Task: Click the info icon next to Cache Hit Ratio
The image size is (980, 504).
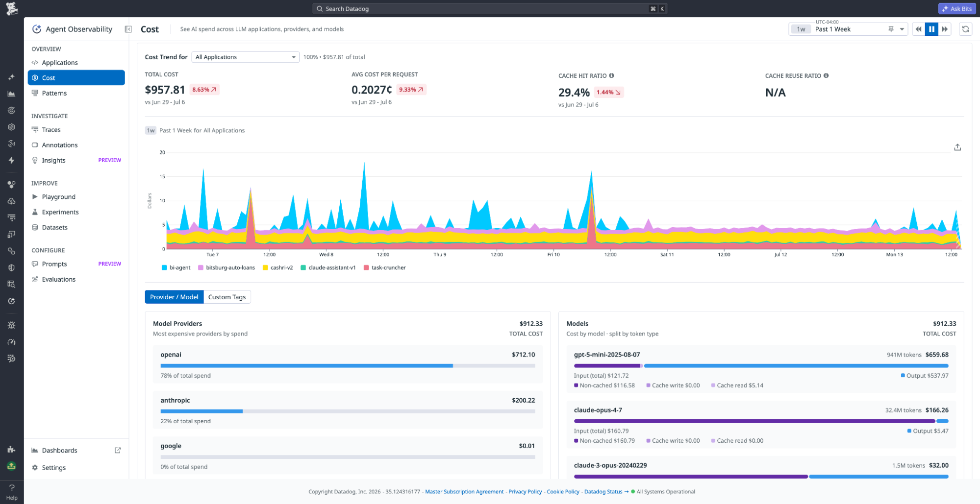Action: (611, 75)
